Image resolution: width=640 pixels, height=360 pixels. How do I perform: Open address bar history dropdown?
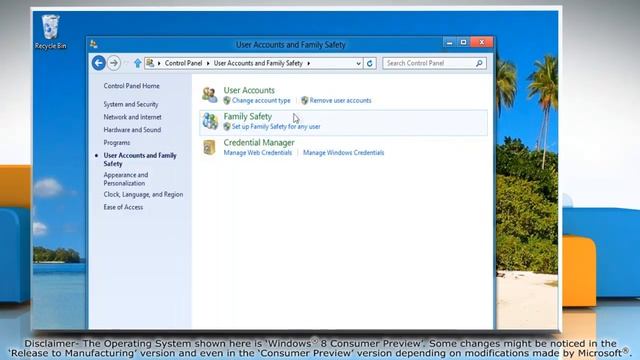tap(358, 63)
